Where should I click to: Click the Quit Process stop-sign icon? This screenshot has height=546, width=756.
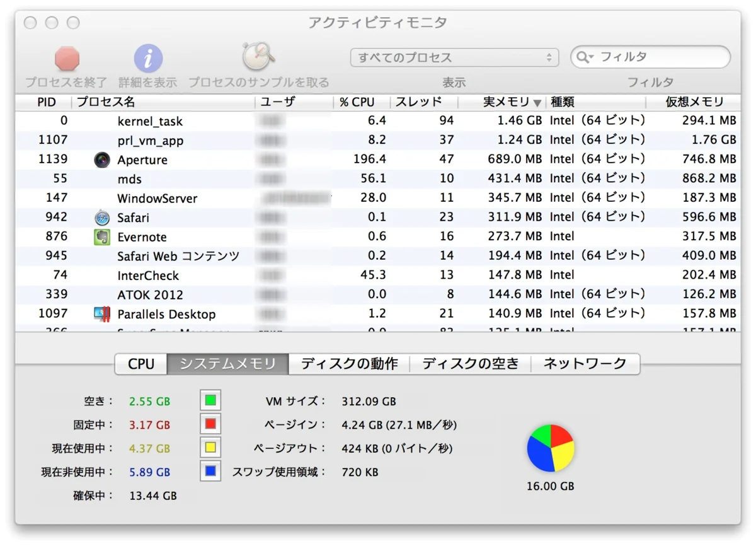[67, 59]
